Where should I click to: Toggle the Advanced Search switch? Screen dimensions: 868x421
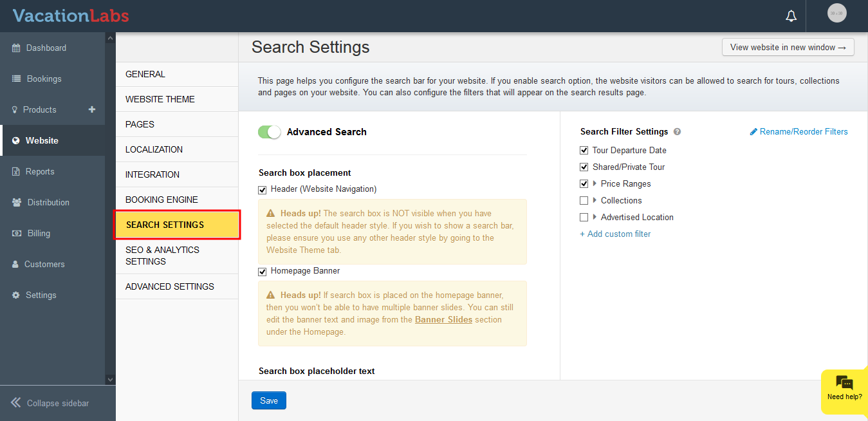[270, 132]
